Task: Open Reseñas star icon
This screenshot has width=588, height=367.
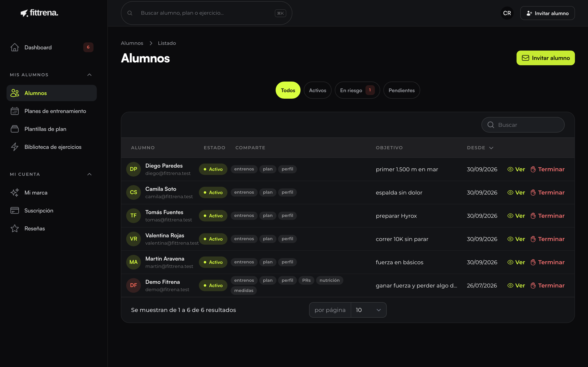Action: point(14,228)
